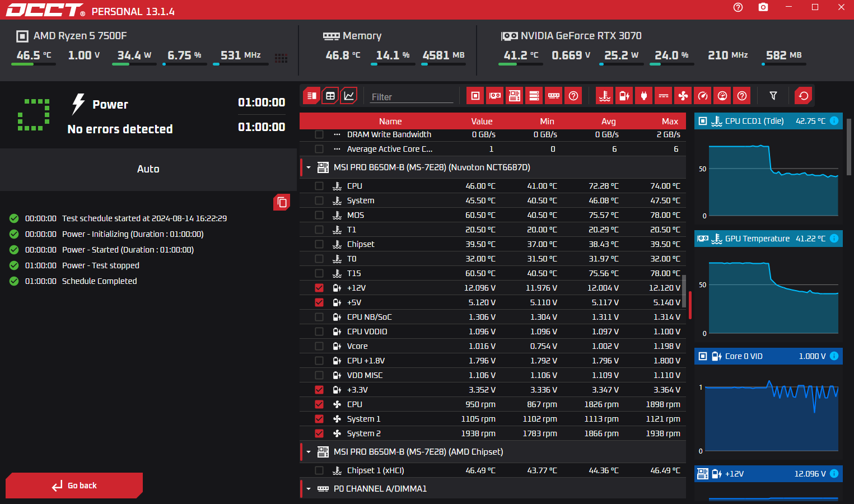Click the graph panel vertical scrollbar
Image resolution: width=854 pixels, height=504 pixels.
[x=849, y=147]
